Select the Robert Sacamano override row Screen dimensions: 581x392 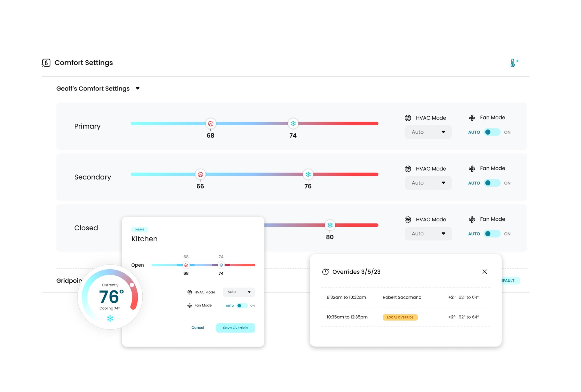pos(406,297)
